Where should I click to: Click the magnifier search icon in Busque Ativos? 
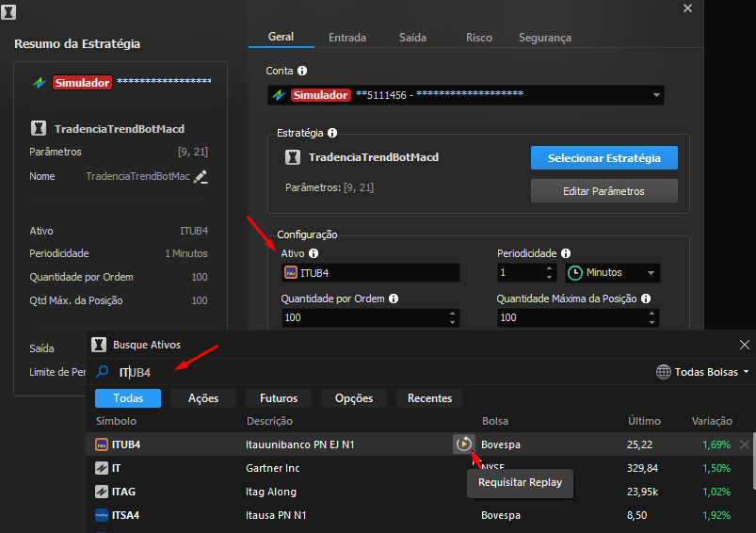click(x=103, y=371)
